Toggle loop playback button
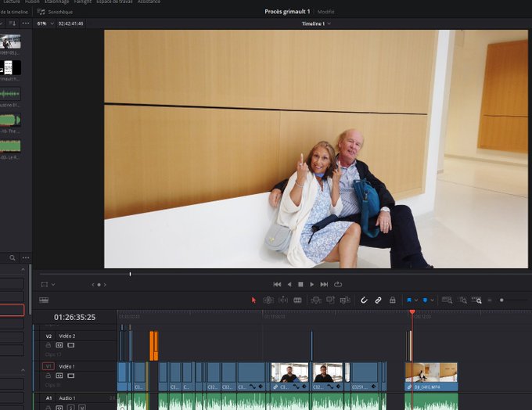The image size is (532, 410). 338,285
